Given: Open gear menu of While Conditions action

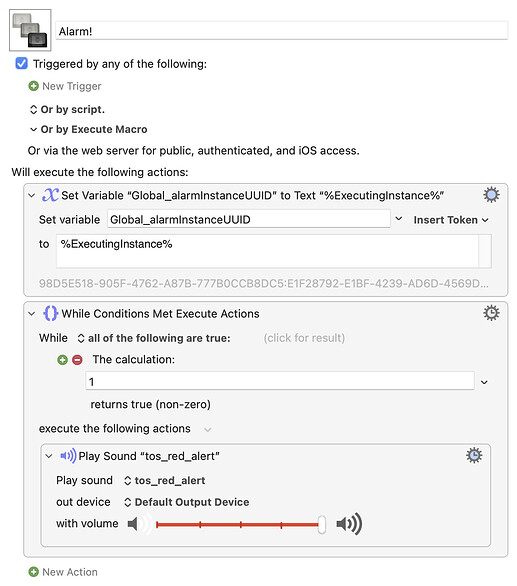Looking at the screenshot, I should click(491, 313).
